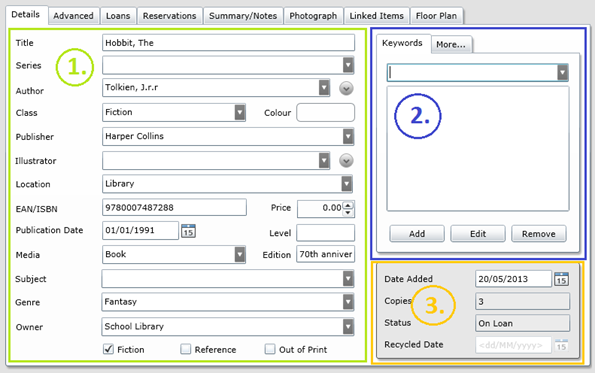595x373 pixels.
Task: Tick the Out of Print checkbox
Action: point(270,349)
